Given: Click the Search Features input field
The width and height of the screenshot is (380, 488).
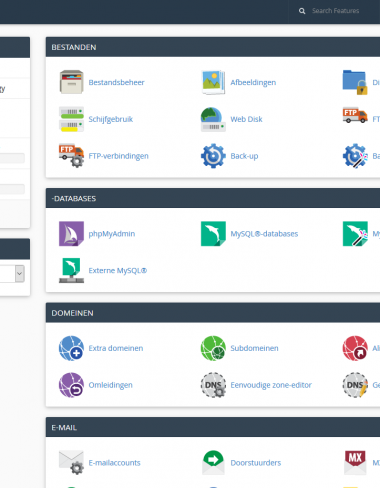Looking at the screenshot, I should tap(336, 11).
